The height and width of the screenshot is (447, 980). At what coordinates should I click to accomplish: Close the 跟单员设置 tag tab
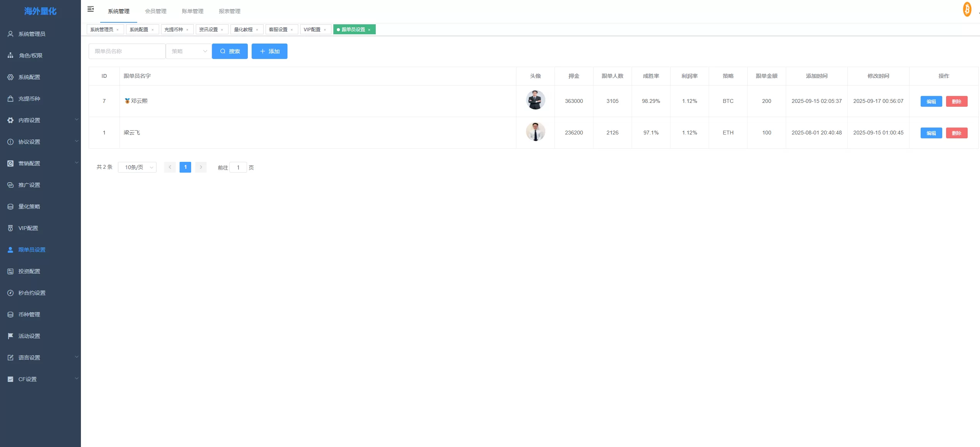tap(369, 30)
